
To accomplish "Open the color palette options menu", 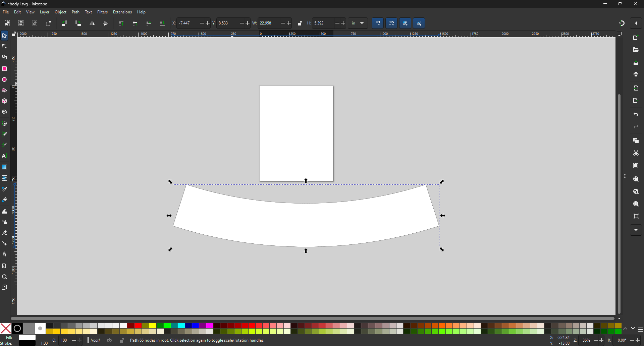I will [x=640, y=330].
